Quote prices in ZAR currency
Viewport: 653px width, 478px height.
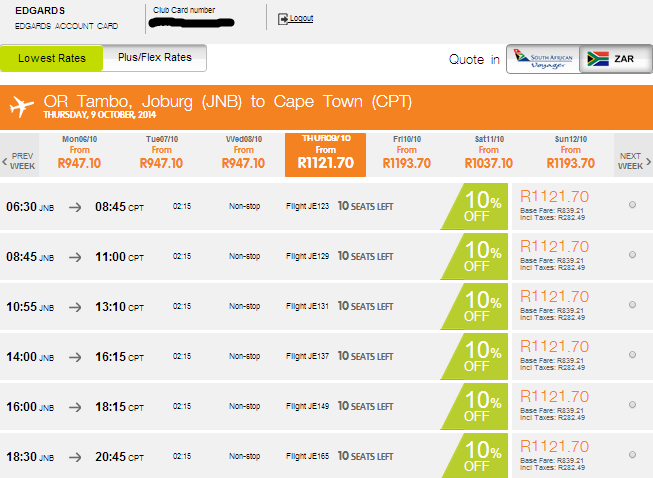[616, 59]
